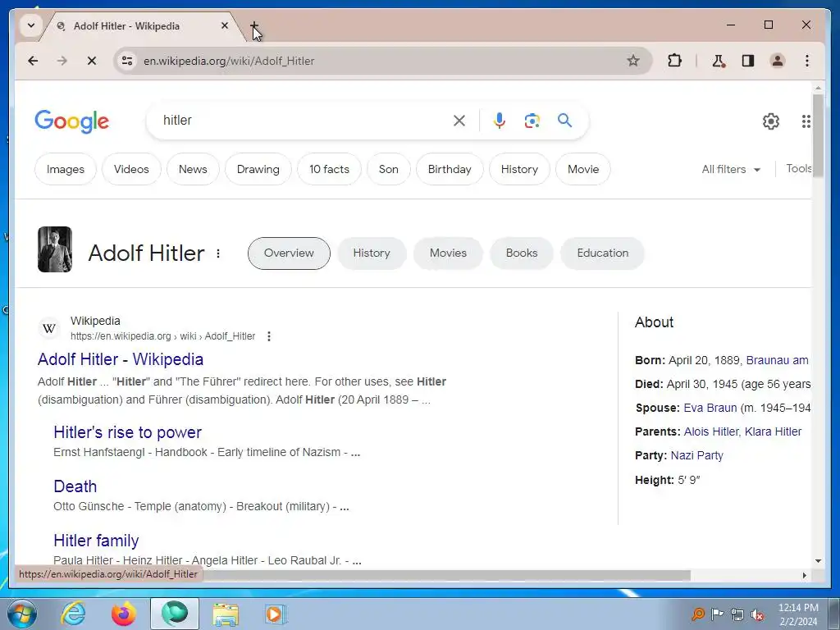Open Windows Explorer folder on taskbar
Screen dimensions: 840x630
pos(226,614)
